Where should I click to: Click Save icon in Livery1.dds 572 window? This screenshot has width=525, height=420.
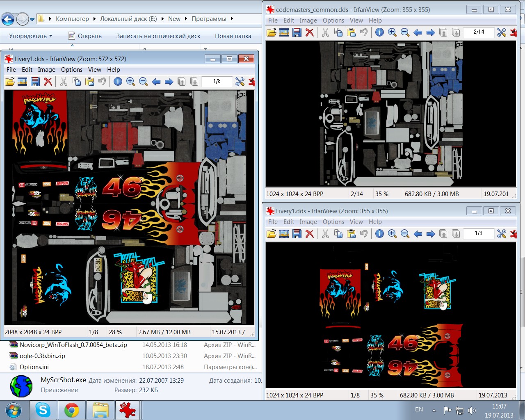point(35,82)
